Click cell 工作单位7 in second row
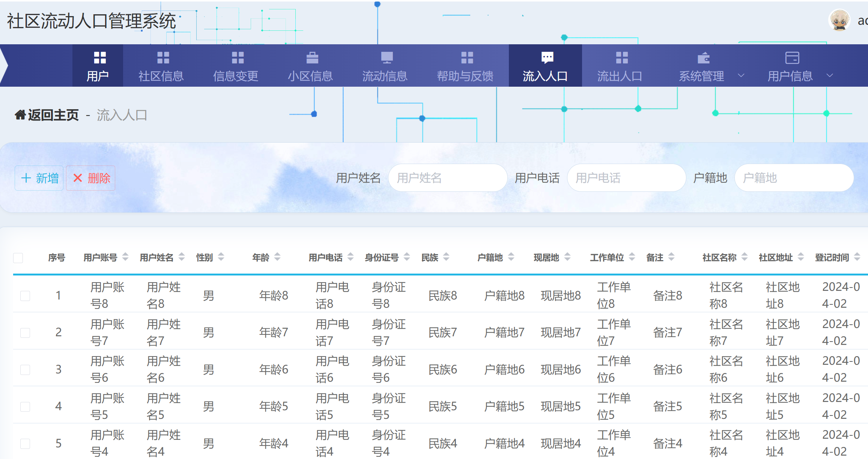The height and width of the screenshot is (459, 868). tap(614, 333)
